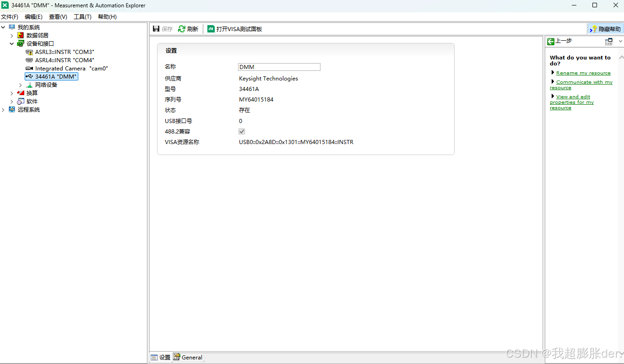Image resolution: width=624 pixels, height=364 pixels.
Task: Click the VISA resource name USB0::0x2A8D string
Action: coord(296,142)
